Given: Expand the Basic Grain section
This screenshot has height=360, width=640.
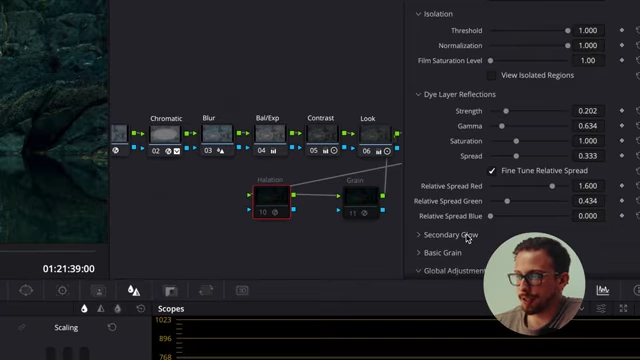Looking at the screenshot, I should point(418,253).
